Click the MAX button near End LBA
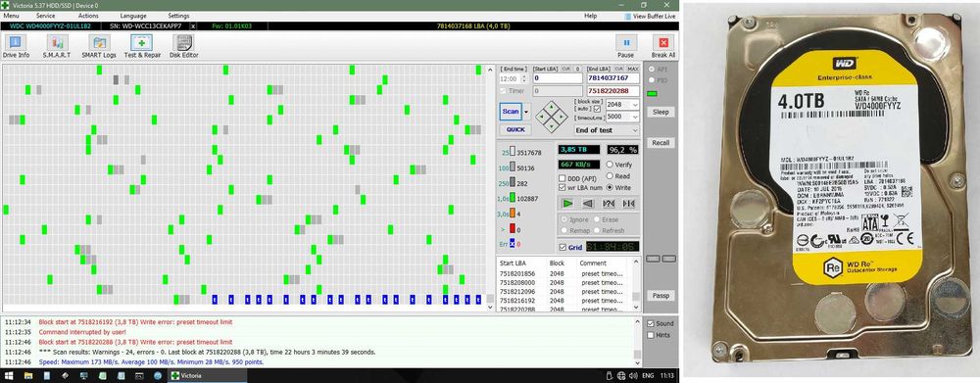This screenshot has width=980, height=383. click(x=633, y=69)
